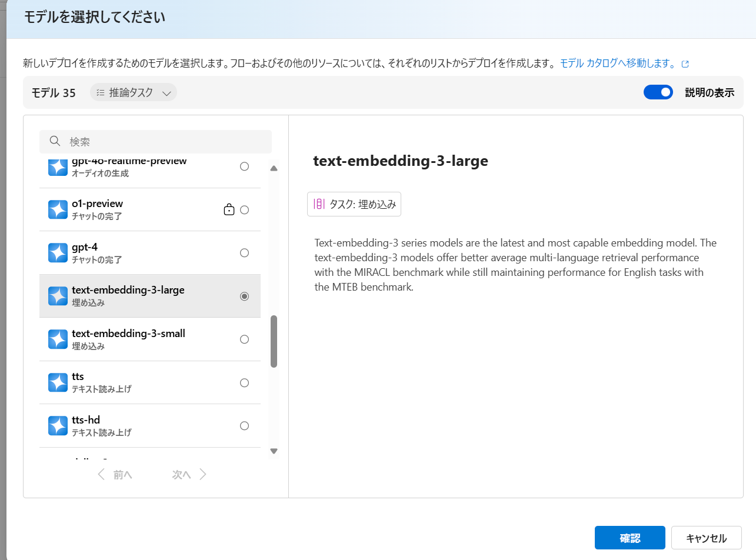Click the scroll up arrow of model list

[274, 169]
